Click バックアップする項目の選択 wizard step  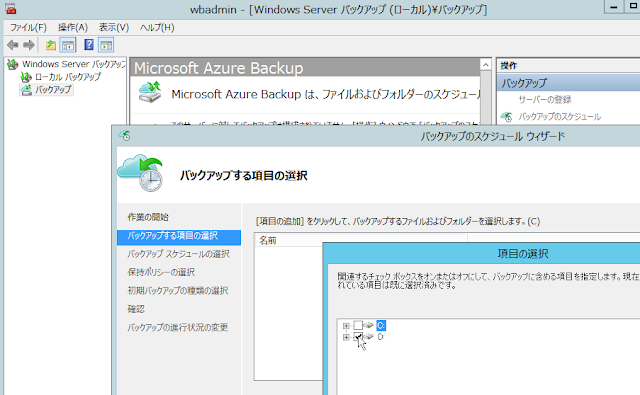179,237
